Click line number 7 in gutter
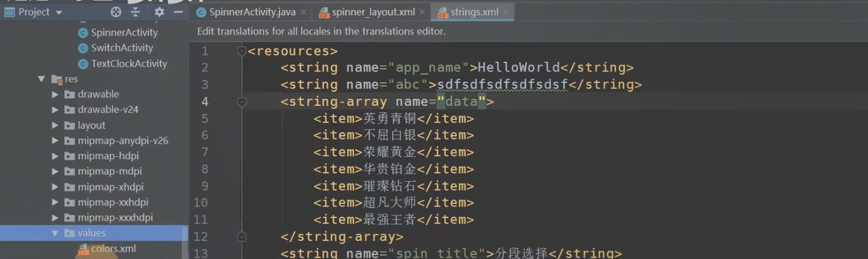Screen dimensions: 868x259 205,152
